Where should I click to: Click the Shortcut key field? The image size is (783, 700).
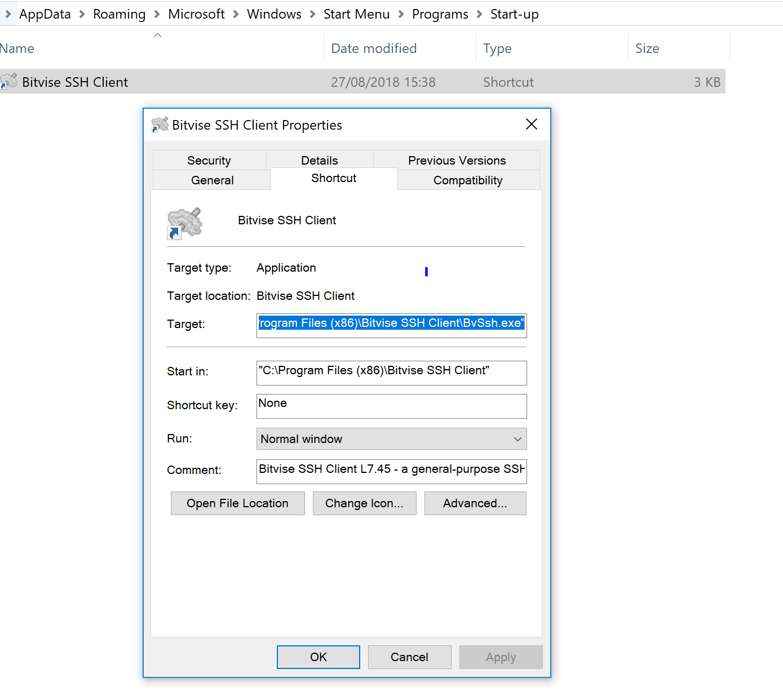click(392, 406)
